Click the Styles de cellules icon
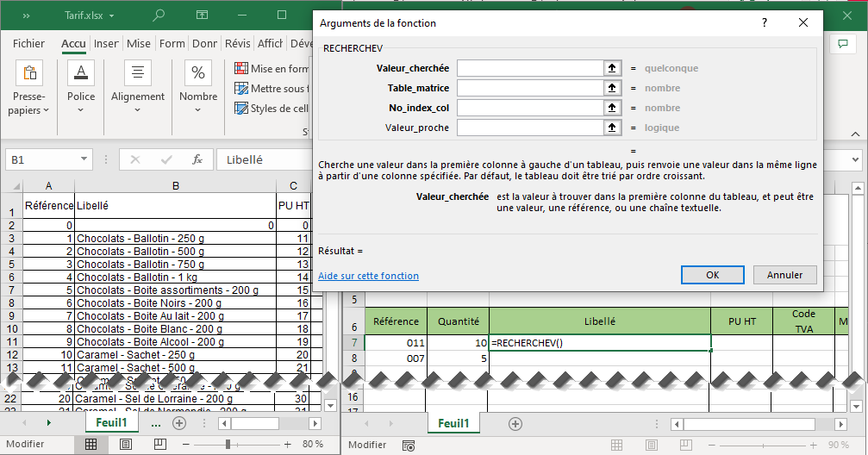 240,109
